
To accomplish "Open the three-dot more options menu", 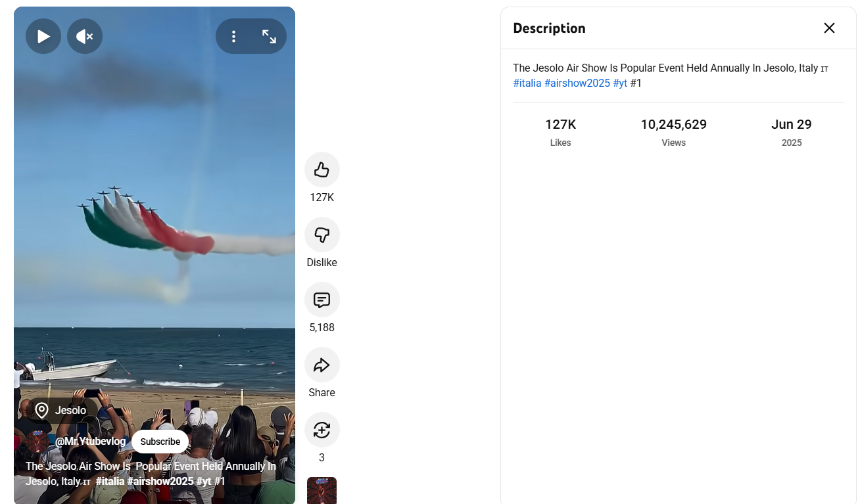I will click(x=233, y=37).
